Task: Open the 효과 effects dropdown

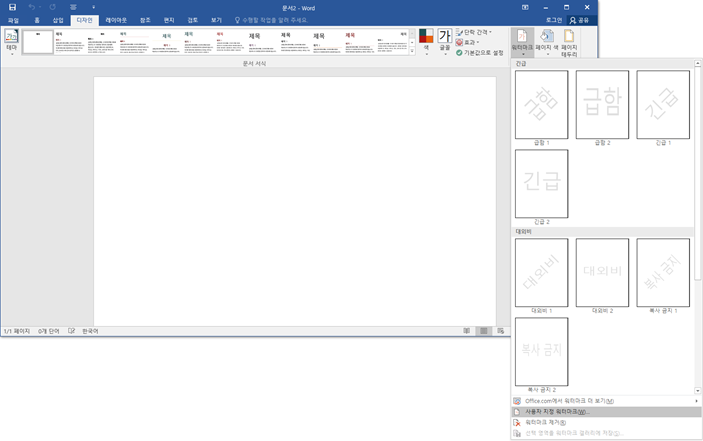Action: (468, 42)
